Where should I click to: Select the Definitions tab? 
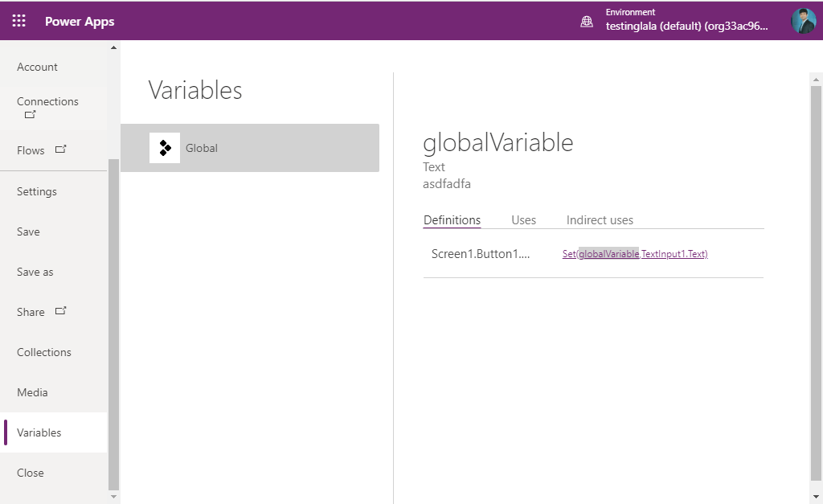coord(452,219)
